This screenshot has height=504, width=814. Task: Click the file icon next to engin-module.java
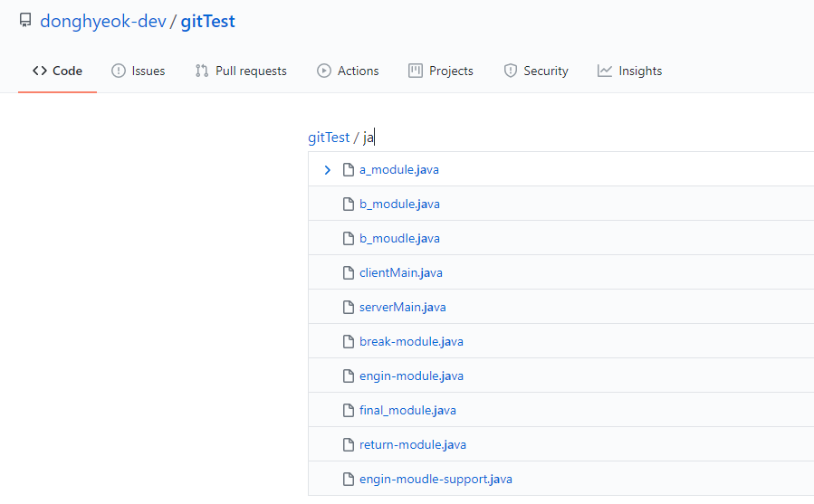point(349,376)
